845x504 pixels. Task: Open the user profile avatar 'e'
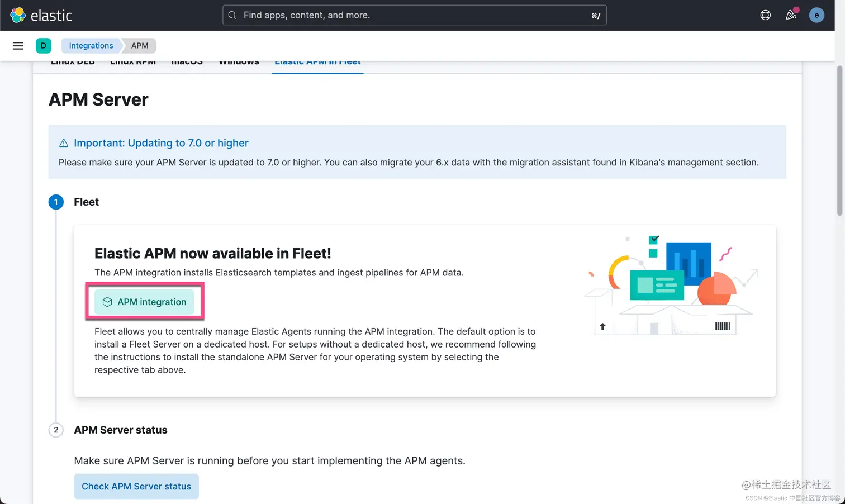click(x=816, y=15)
